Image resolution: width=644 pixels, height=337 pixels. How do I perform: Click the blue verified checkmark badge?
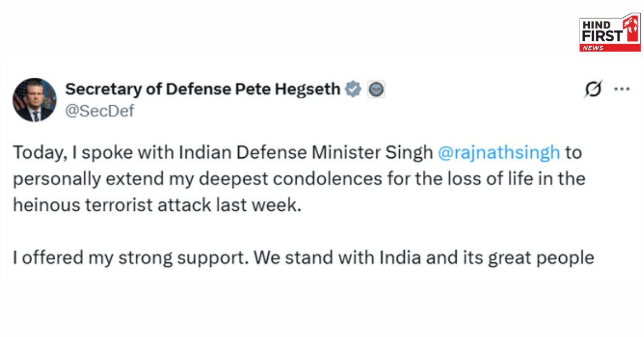click(x=353, y=89)
